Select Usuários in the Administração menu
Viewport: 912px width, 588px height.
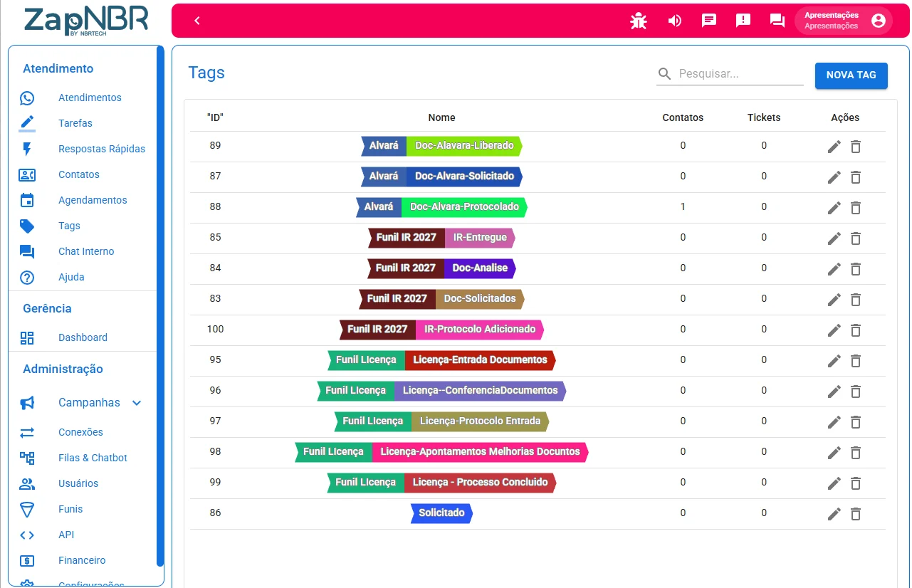coord(78,483)
